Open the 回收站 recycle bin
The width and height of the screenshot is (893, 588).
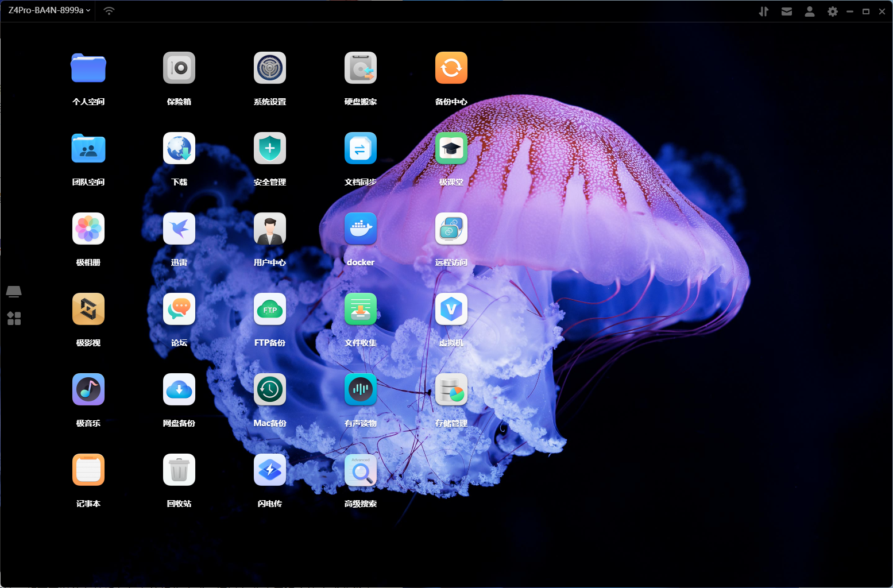click(179, 470)
